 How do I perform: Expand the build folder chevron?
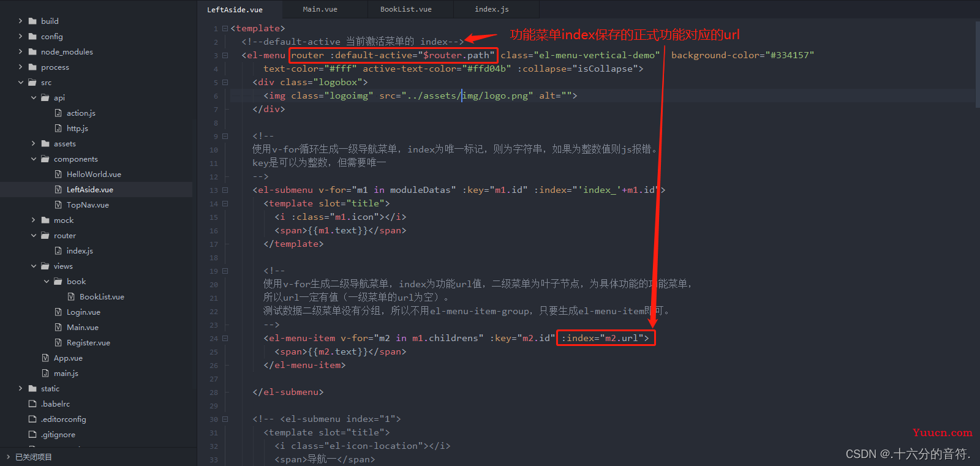pos(20,21)
